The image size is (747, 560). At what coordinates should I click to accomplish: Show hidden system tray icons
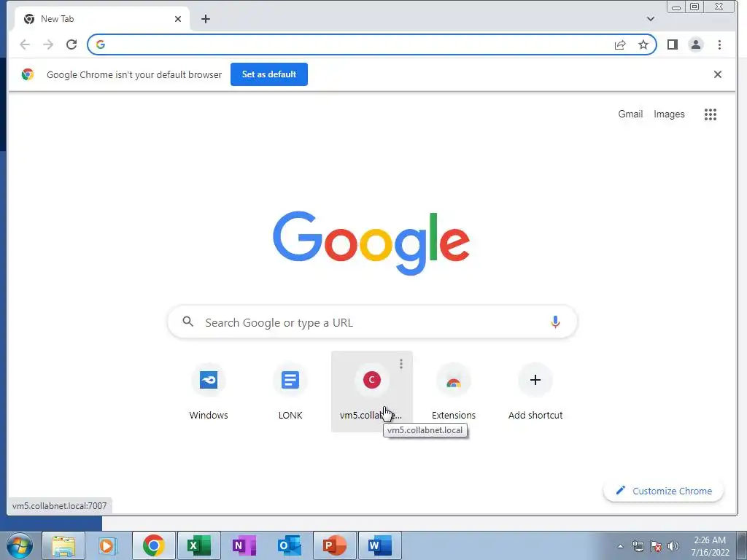pyautogui.click(x=620, y=546)
